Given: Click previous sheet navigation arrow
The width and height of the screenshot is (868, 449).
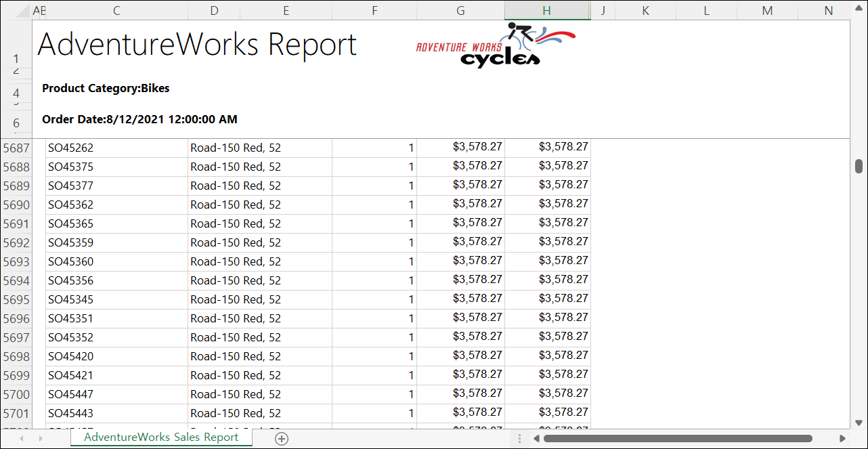Looking at the screenshot, I should click(x=22, y=439).
